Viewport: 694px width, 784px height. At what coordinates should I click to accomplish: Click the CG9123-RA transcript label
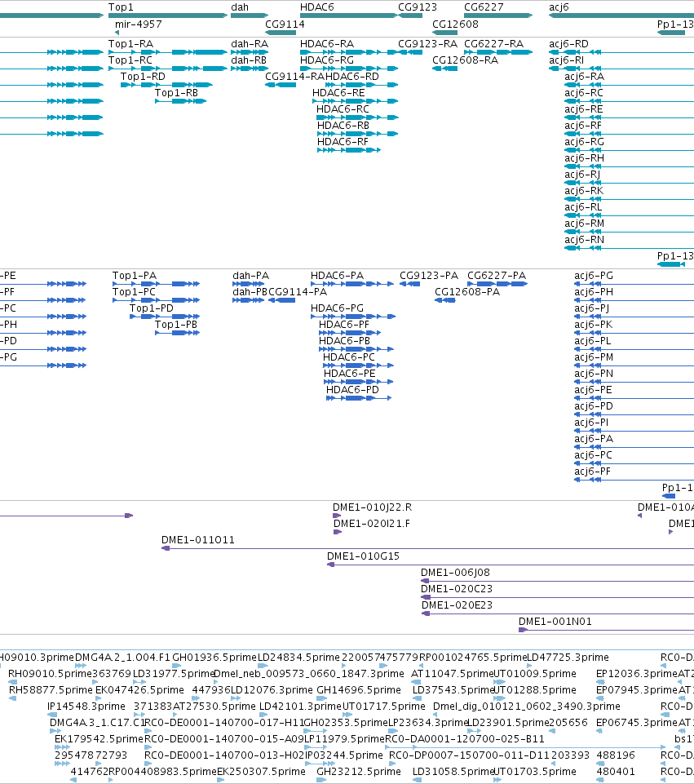pyautogui.click(x=427, y=44)
